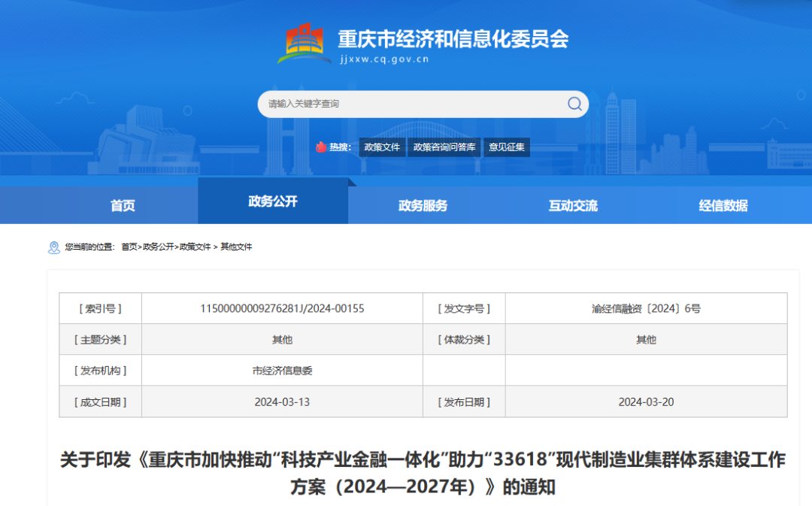
Task: Click the site title 重庆市经济和信息化委员会
Action: click(453, 39)
